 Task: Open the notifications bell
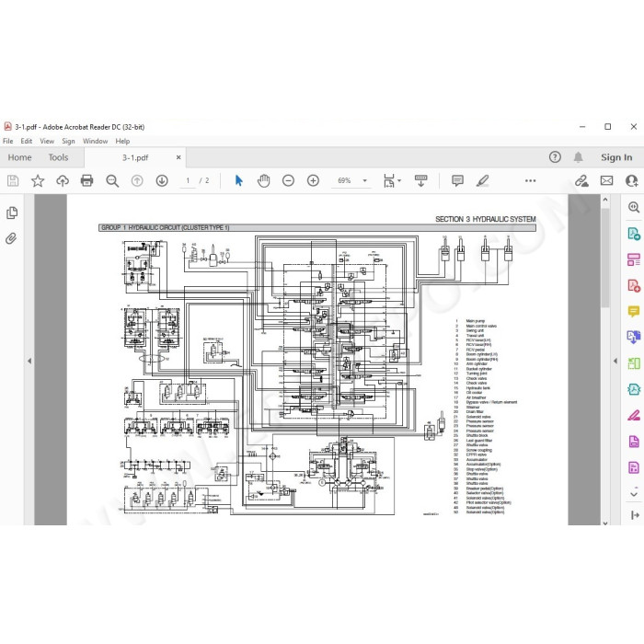click(x=579, y=157)
